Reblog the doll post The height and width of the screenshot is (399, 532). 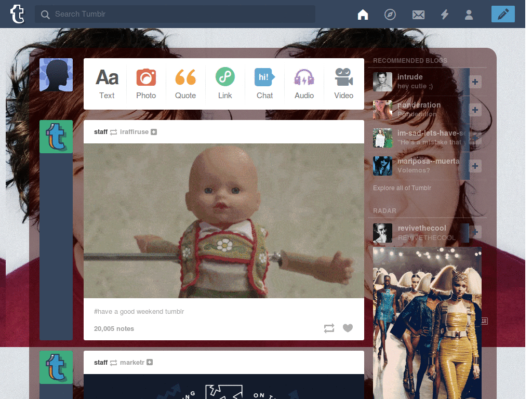coord(329,328)
